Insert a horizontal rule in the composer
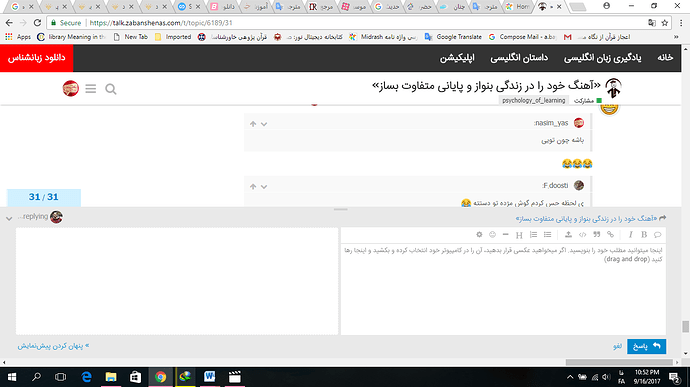The width and height of the screenshot is (690, 387). click(506, 235)
